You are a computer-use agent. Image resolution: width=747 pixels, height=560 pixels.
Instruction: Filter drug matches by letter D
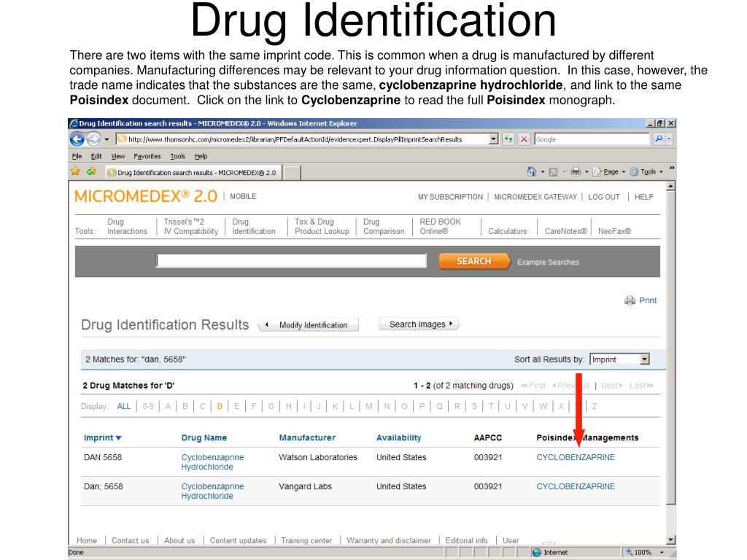click(x=220, y=406)
